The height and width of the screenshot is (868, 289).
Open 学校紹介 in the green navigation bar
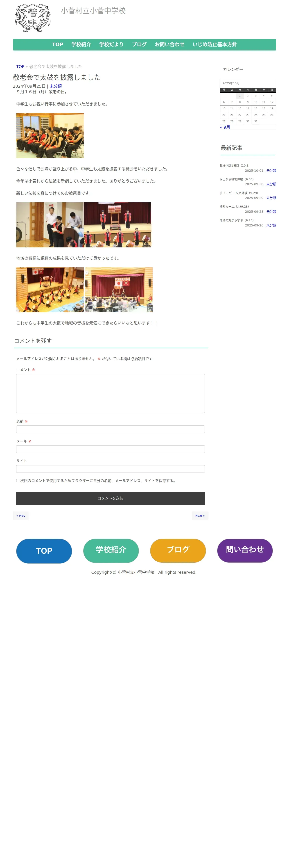point(81,44)
